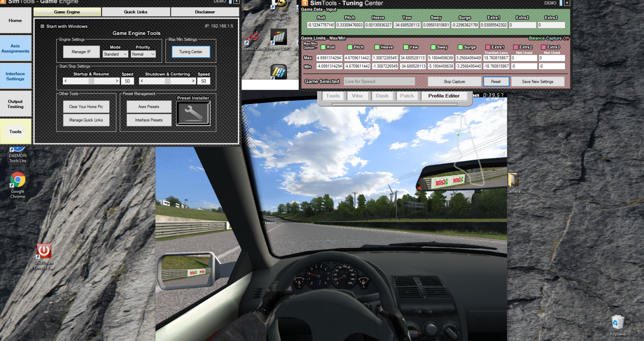This screenshot has height=341, width=644.
Task: Open the Tuning Center button
Action: [191, 52]
